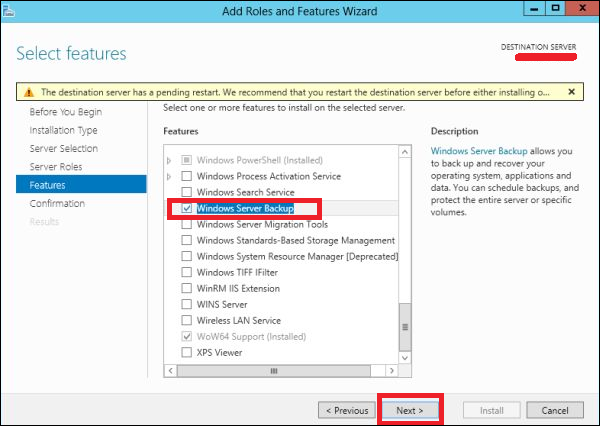This screenshot has width=600, height=426.
Task: Click the Cancel button
Action: pyautogui.click(x=555, y=411)
